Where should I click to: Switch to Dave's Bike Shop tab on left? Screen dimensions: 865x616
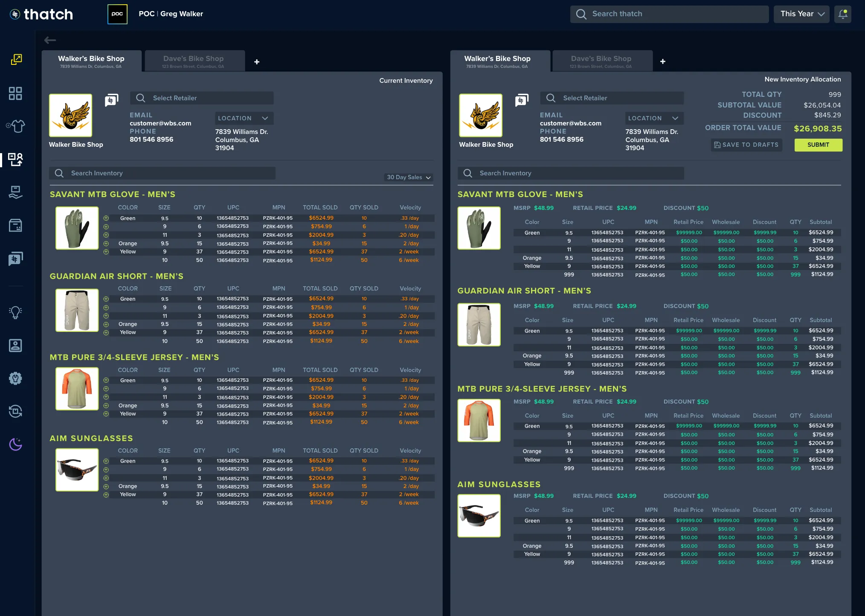(x=194, y=61)
